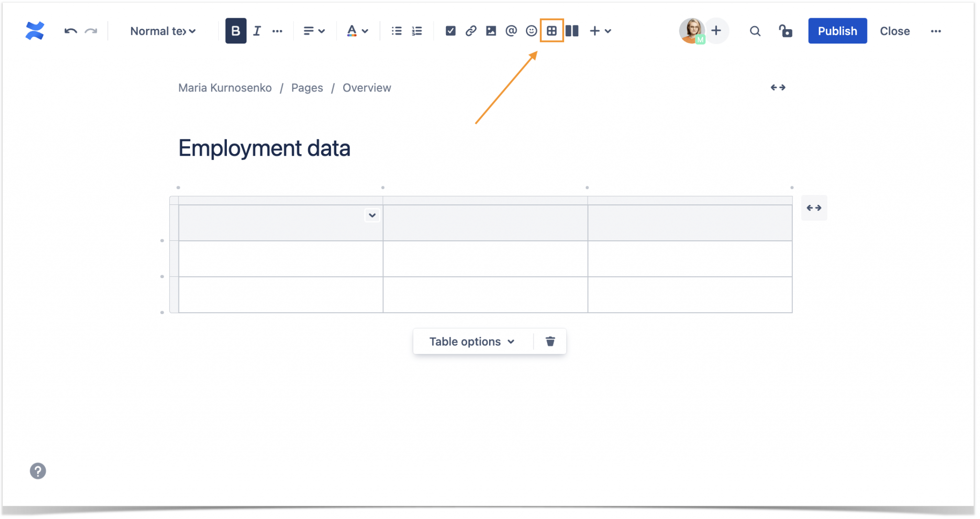Publish the page
The width and height of the screenshot is (980, 519).
[837, 31]
